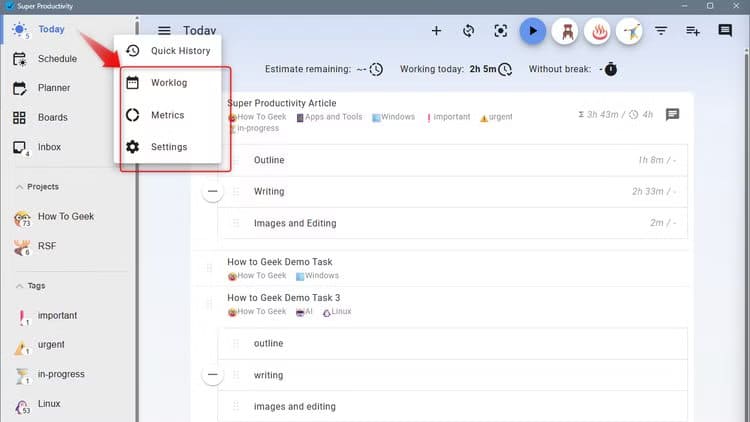The height and width of the screenshot is (422, 750).
Task: Collapse How to Geek Demo Task 3 subtasks
Action: tap(212, 375)
